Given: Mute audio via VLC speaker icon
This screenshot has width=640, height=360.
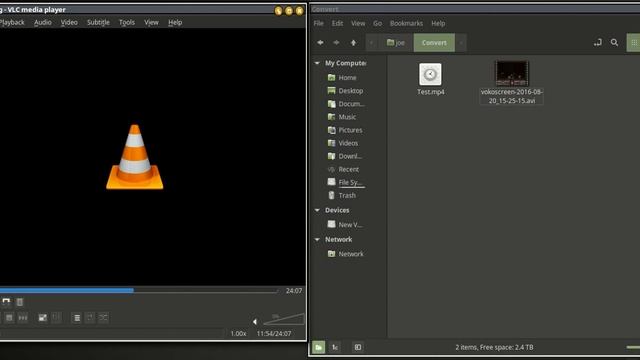Looking at the screenshot, I should 255,322.
